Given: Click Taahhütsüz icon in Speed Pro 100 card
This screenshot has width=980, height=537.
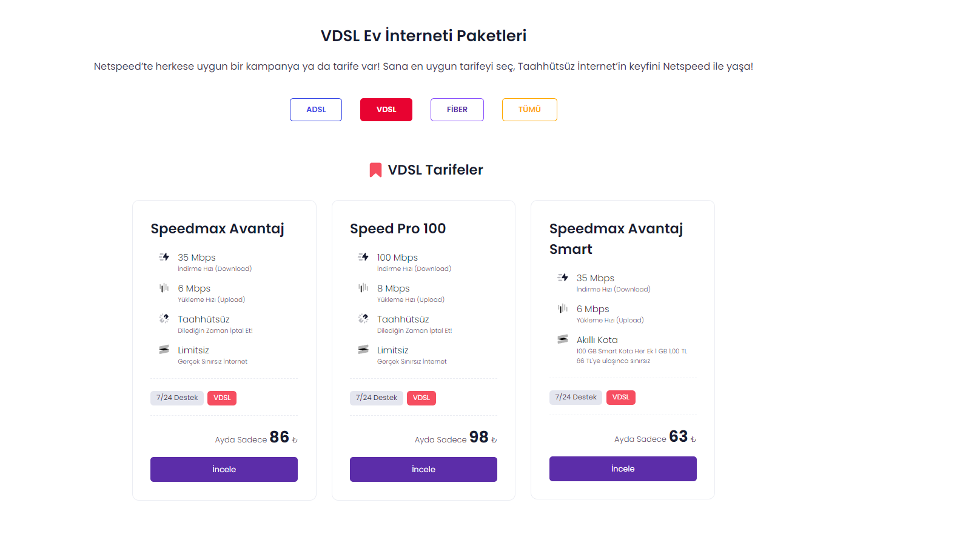Looking at the screenshot, I should point(363,318).
